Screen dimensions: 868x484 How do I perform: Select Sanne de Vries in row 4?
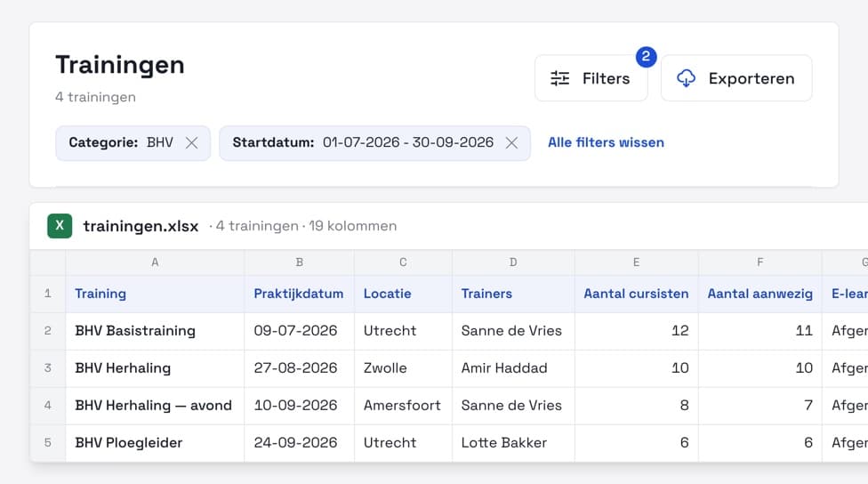tap(513, 406)
